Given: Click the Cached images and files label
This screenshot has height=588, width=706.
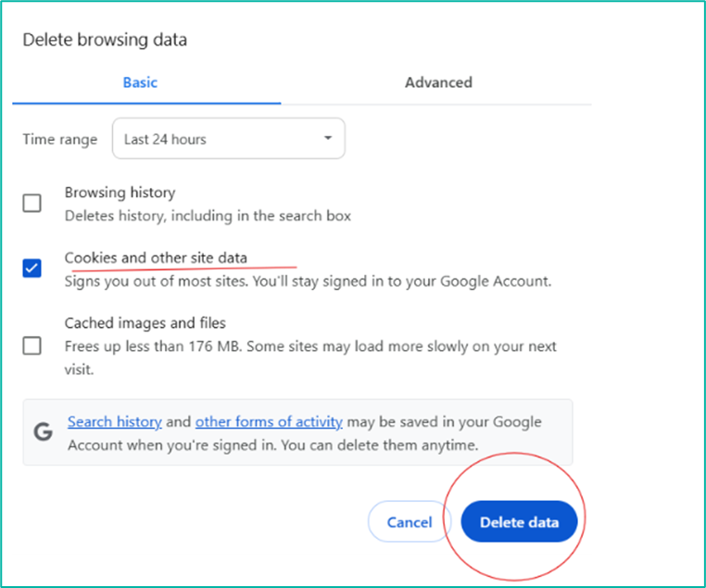Looking at the screenshot, I should click(145, 323).
